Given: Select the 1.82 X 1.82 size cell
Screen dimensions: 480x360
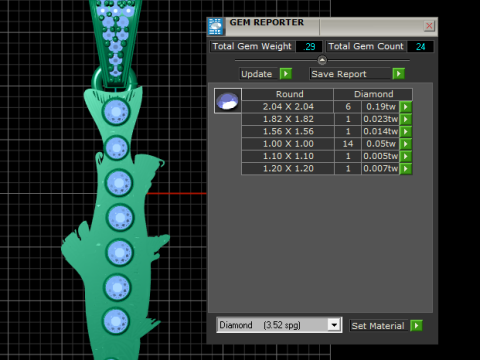Looking at the screenshot, I should pos(288,119).
